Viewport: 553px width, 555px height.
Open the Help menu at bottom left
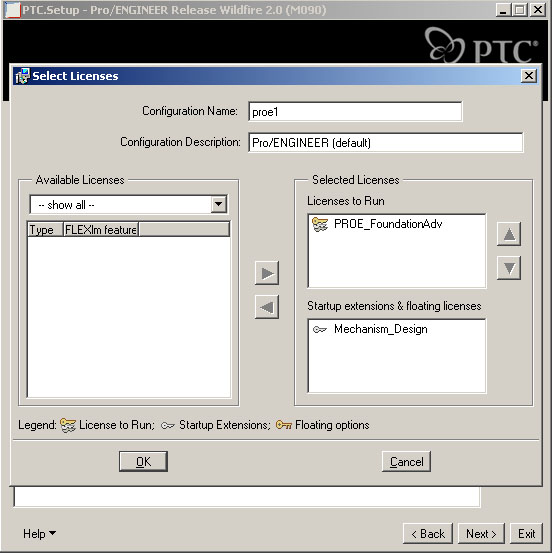39,533
